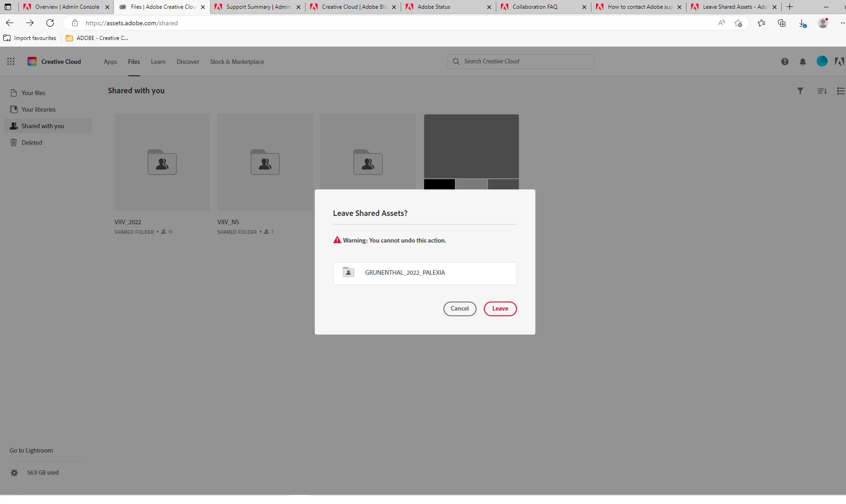Open the VIIV_2022 shared folder thumbnail

coord(162,162)
